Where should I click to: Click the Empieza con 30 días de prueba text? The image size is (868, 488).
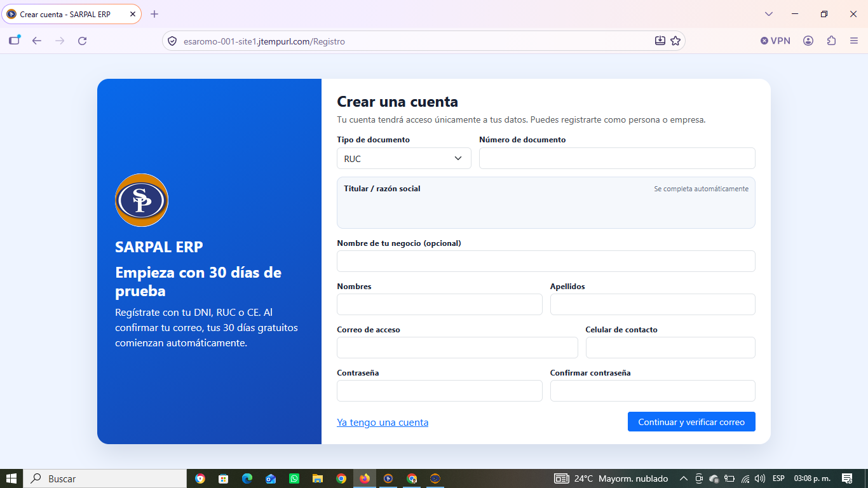[198, 281]
